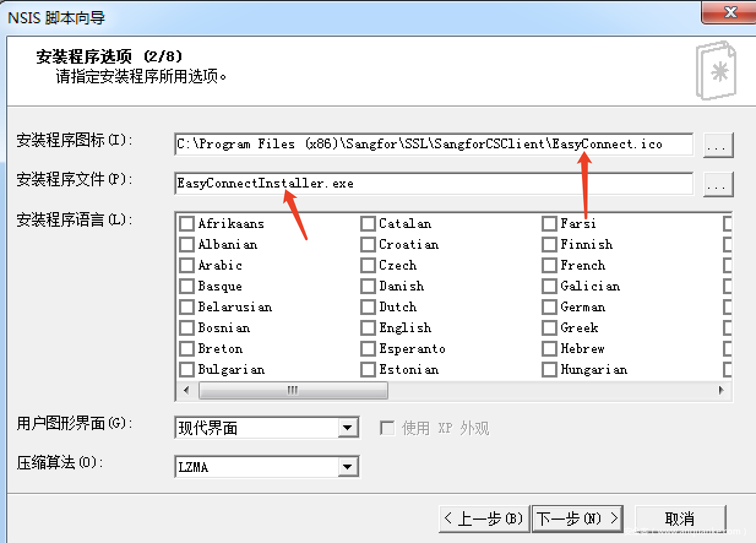The height and width of the screenshot is (543, 756).
Task: Click the 安装程序选项 (2/8) heading
Action: (x=109, y=57)
